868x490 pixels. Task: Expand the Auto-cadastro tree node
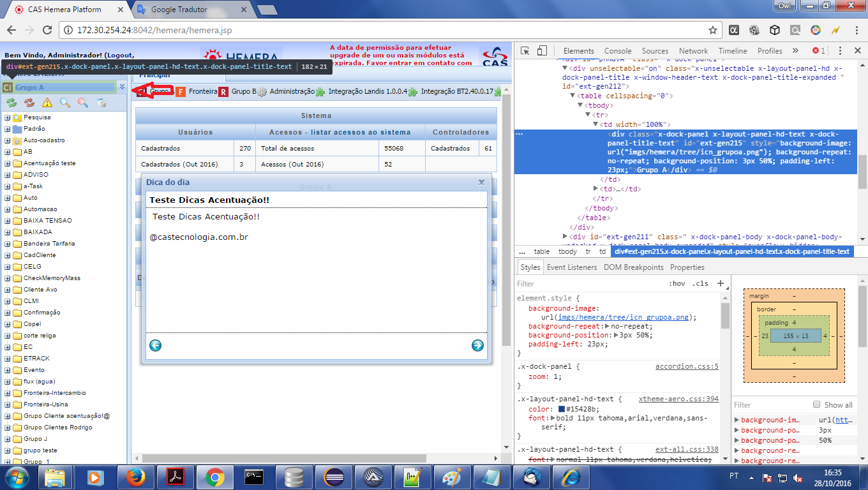[x=7, y=140]
